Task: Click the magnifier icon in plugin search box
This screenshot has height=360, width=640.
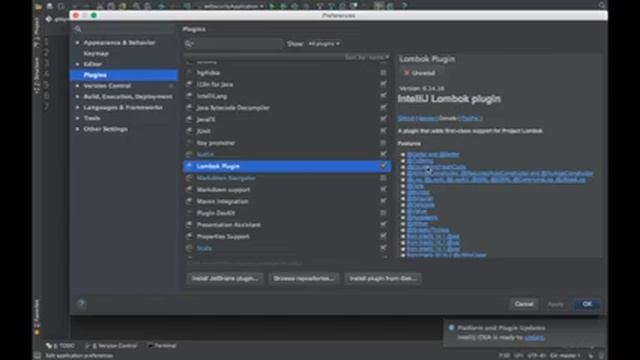Action: 189,44
